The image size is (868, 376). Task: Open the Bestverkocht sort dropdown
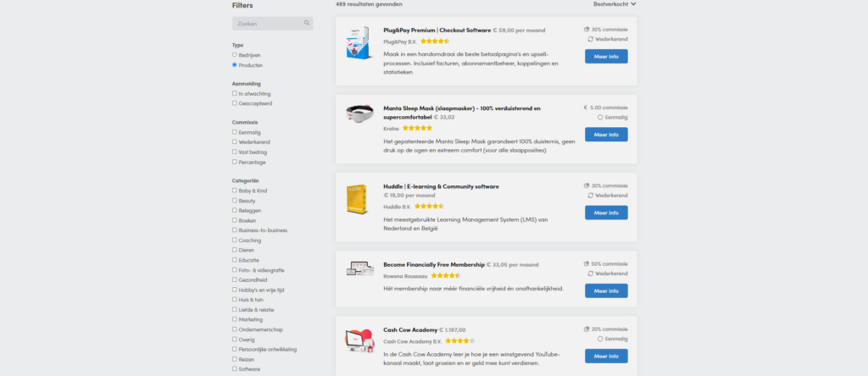point(615,4)
